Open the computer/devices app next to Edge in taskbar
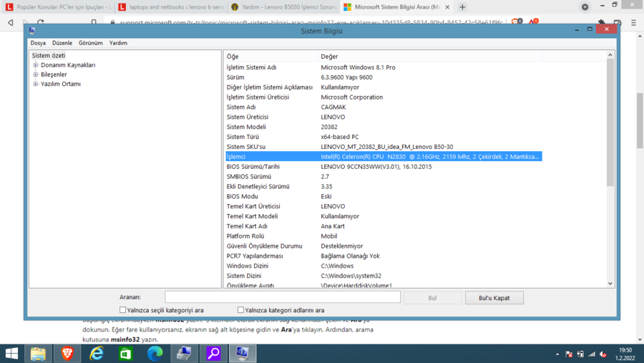Screen dimensions: 644x363 pos(184,354)
